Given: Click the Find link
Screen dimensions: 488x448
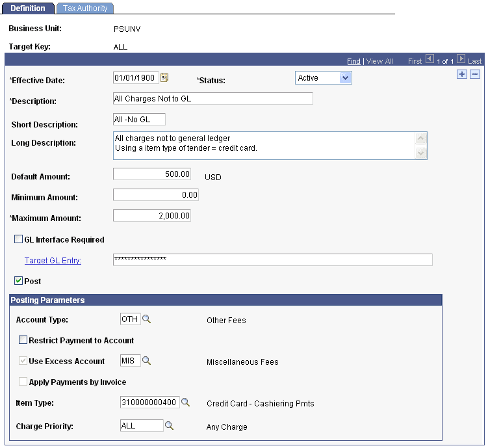Looking at the screenshot, I should tap(353, 61).
